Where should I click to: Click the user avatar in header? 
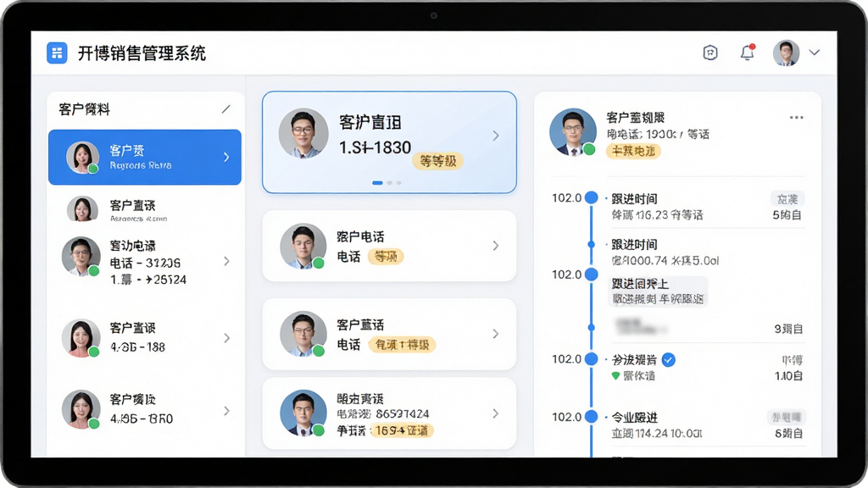(786, 53)
